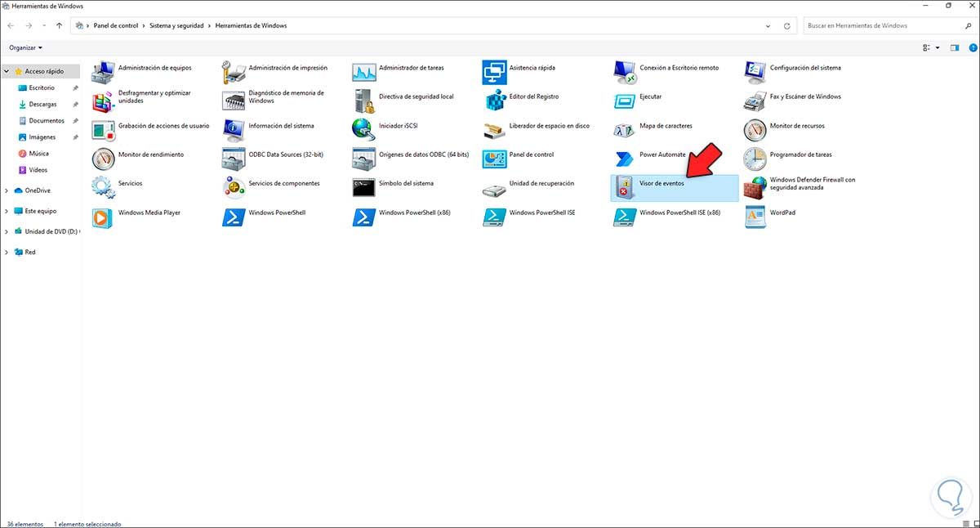Expand the OneDrive tree node

(7, 190)
